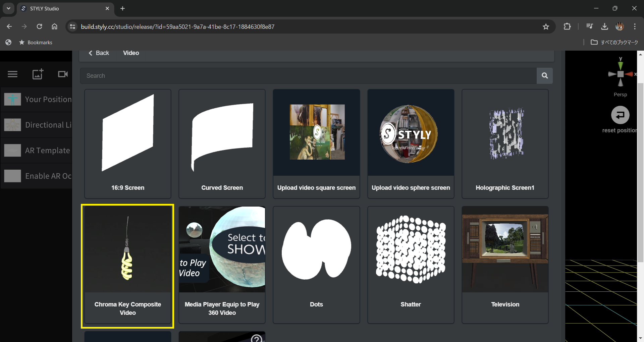Open the browser downloads panel
The width and height of the screenshot is (644, 342).
[x=604, y=26]
